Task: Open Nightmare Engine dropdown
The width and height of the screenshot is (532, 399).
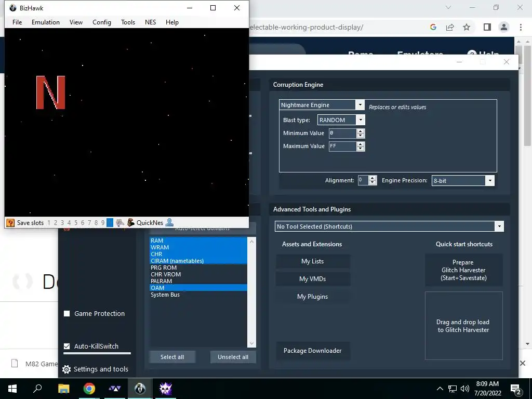Action: point(361,105)
